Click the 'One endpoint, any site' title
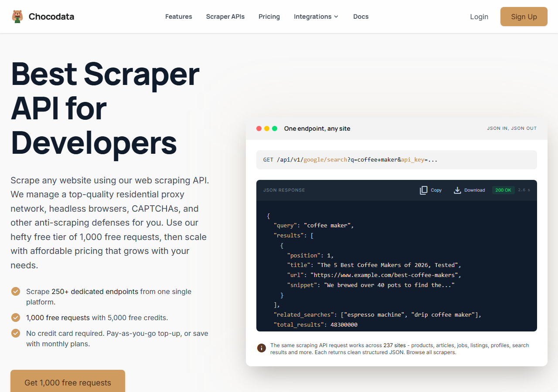 coord(317,128)
